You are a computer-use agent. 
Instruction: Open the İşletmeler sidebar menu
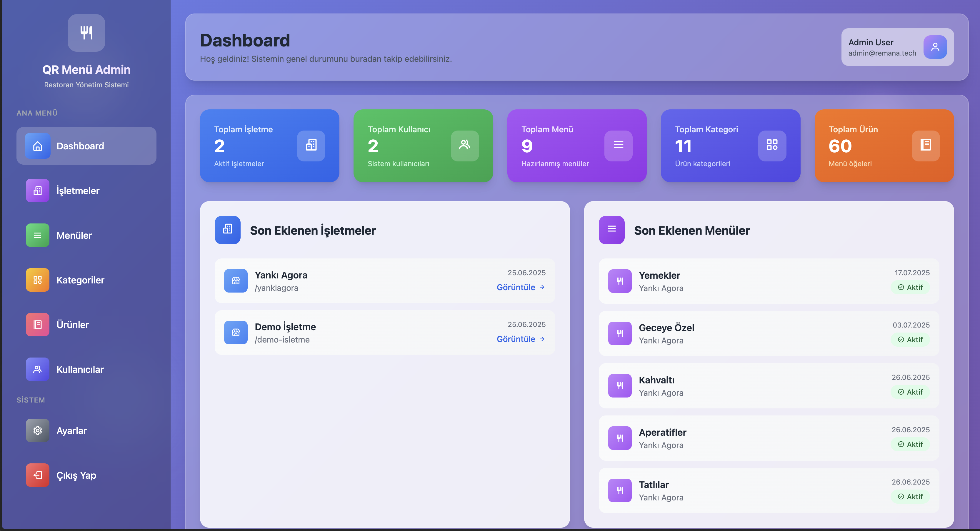point(78,191)
